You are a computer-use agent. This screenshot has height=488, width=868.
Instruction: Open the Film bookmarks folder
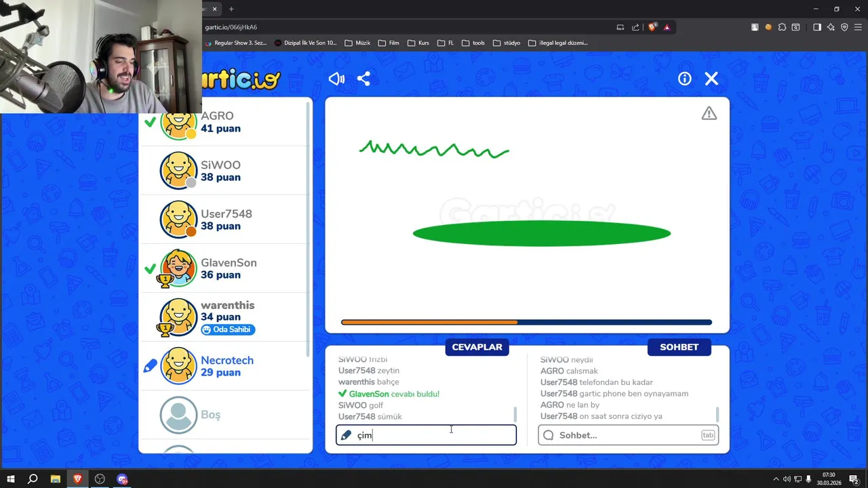click(389, 43)
